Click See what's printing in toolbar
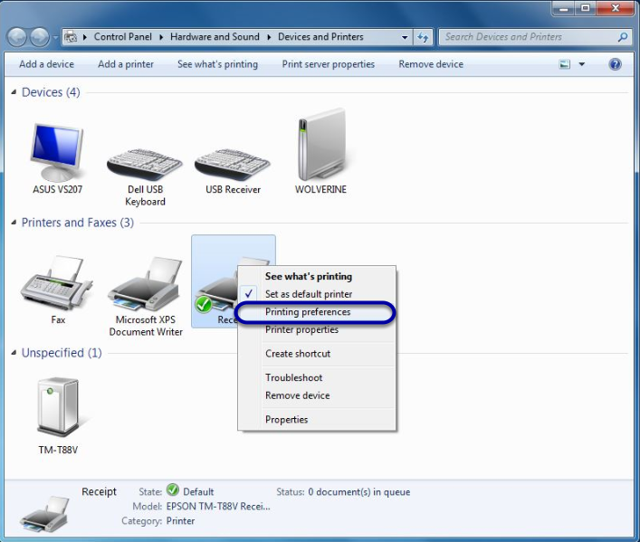Screen dimensions: 640x542 (218, 64)
